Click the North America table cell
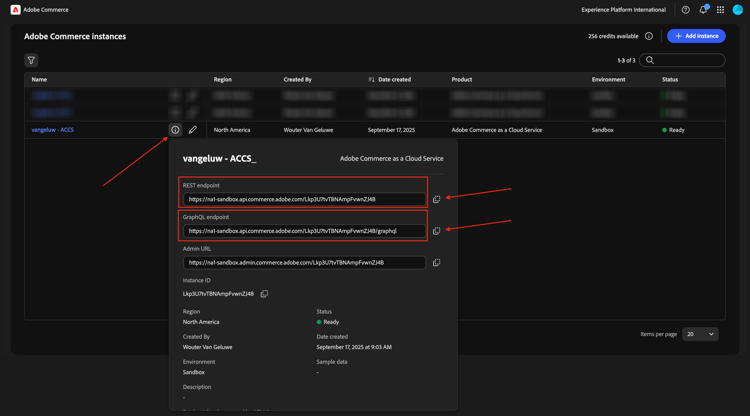750x416 pixels. pyautogui.click(x=232, y=130)
